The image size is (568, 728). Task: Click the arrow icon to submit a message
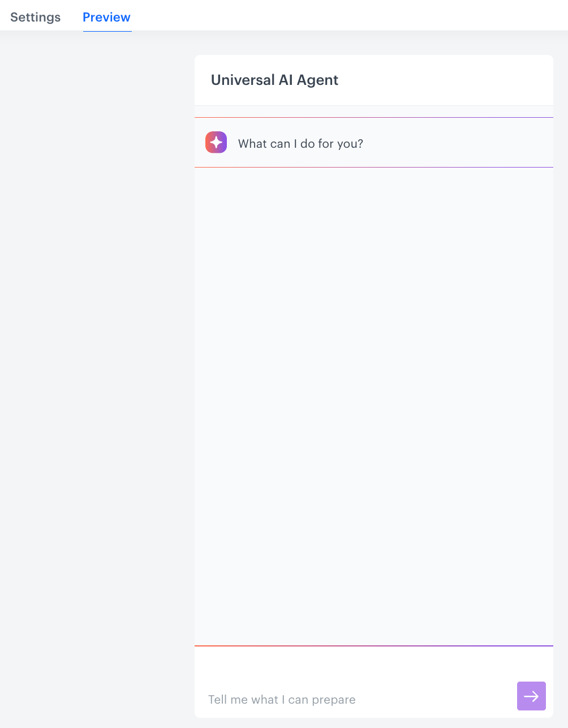point(531,696)
